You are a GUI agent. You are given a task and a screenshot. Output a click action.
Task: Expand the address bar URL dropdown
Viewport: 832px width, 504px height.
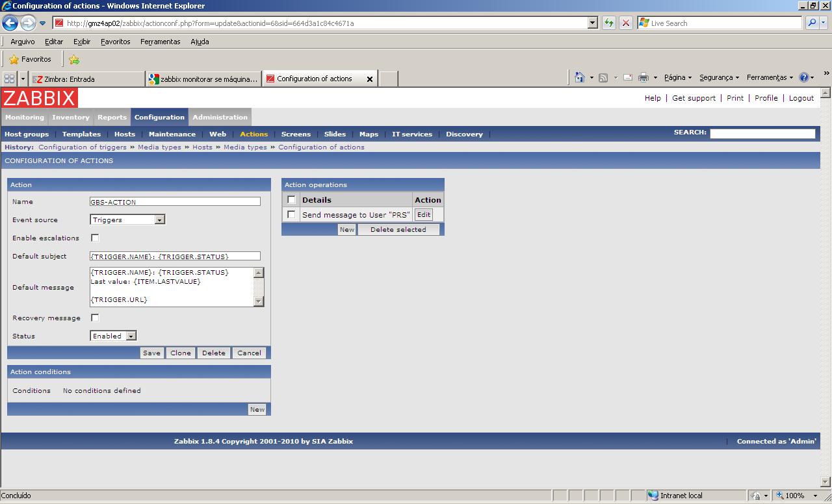[x=592, y=23]
